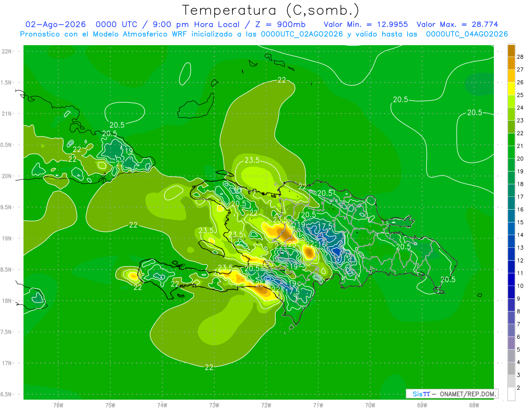This screenshot has width=532, height=411.
Task: Click the dark orange swatch above 28
Action: coord(511,51)
